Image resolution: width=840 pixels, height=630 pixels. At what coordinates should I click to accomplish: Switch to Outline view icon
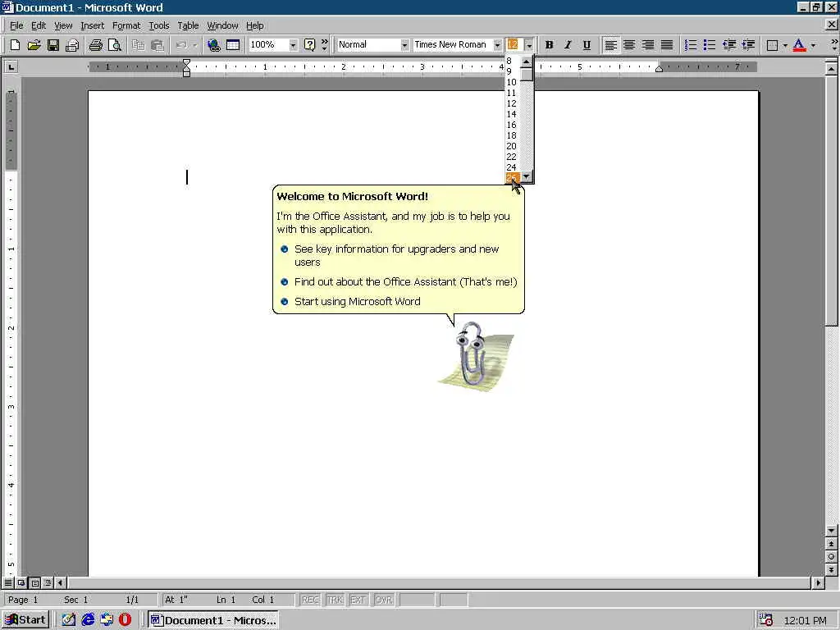[x=48, y=582]
